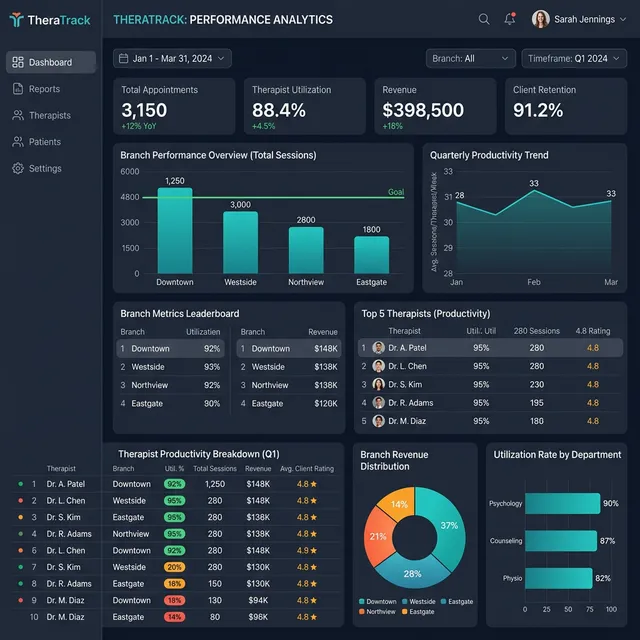
Task: Click 14% red badge for Dr. M. Diaz Eastgate
Action: pyautogui.click(x=175, y=617)
